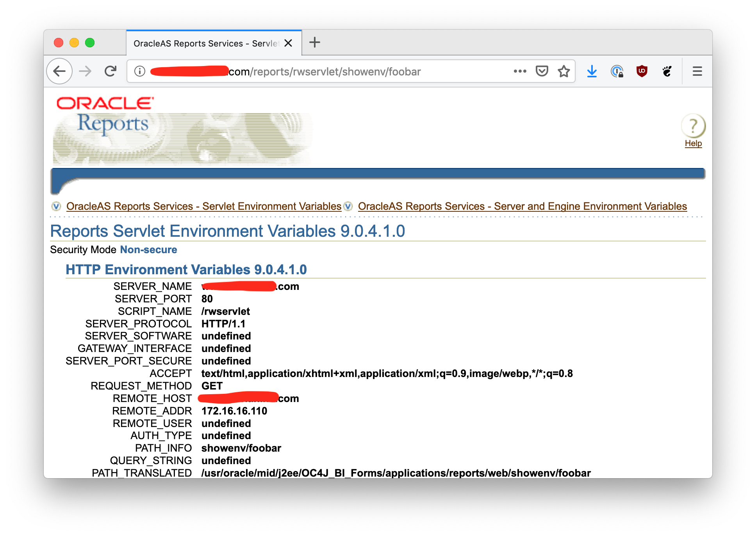Click the Oracle Reports logo banner
The image size is (756, 536).
point(183,130)
